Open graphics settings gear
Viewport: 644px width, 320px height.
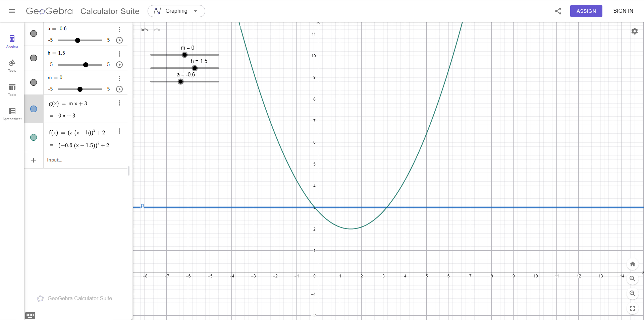[x=635, y=31]
